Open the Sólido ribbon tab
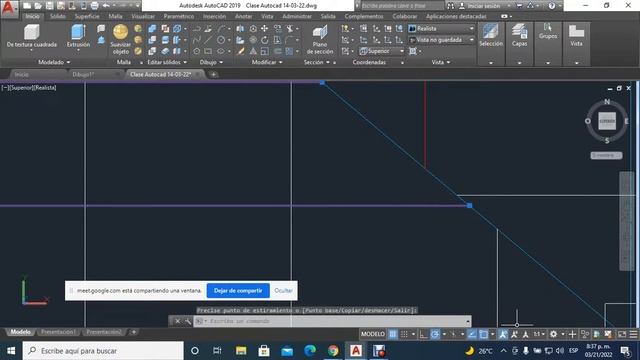 click(58, 16)
